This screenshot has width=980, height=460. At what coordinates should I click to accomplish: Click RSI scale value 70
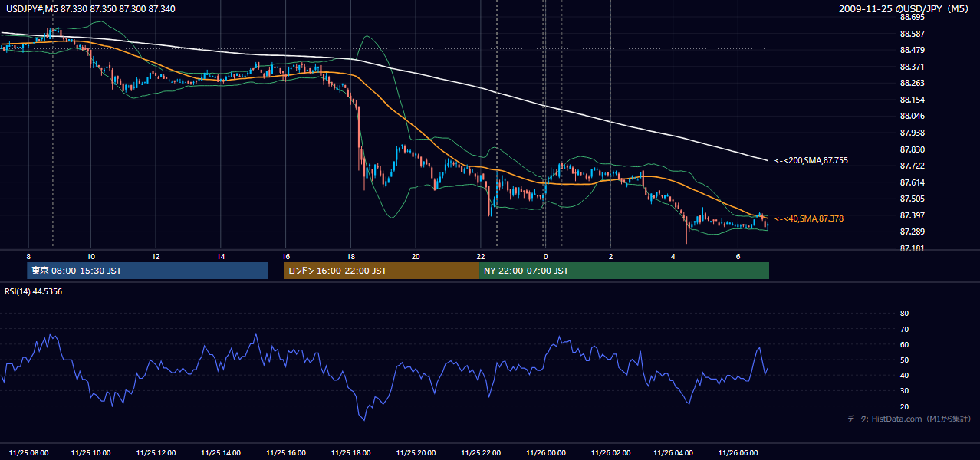904,329
